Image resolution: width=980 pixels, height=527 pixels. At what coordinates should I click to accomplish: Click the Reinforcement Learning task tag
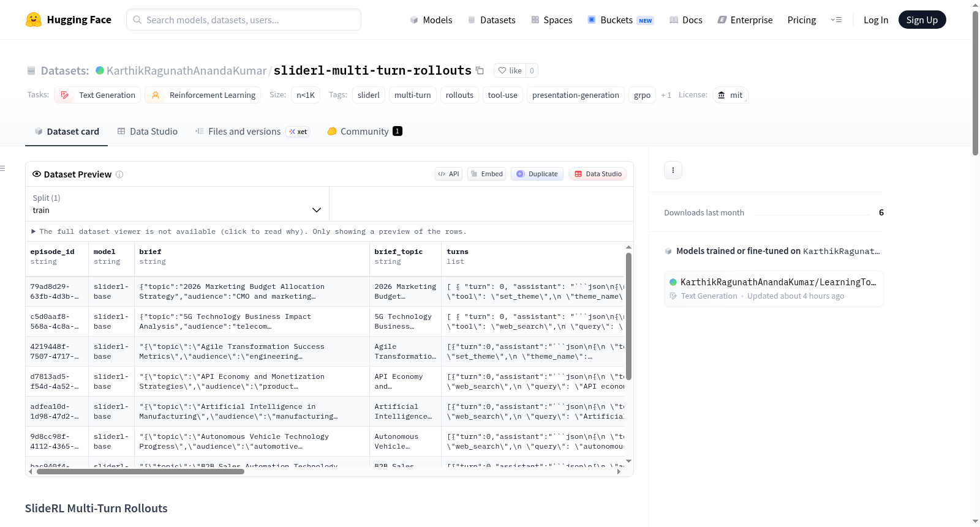coord(203,95)
